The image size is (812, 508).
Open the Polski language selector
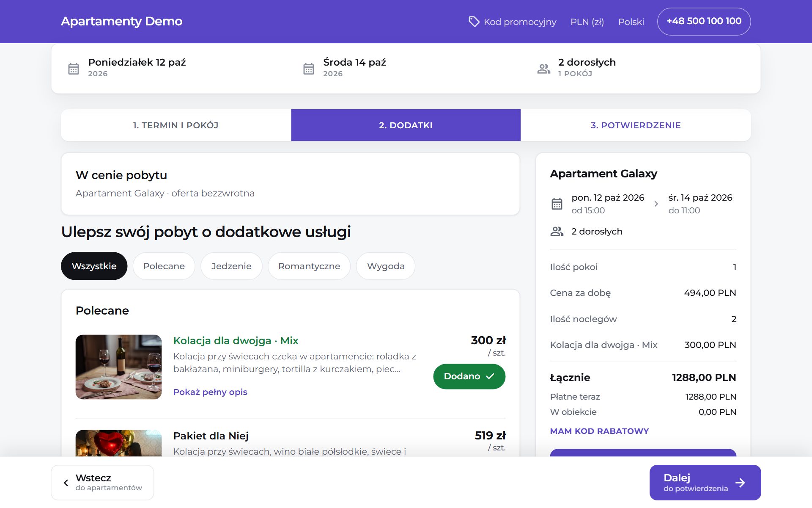click(x=631, y=22)
